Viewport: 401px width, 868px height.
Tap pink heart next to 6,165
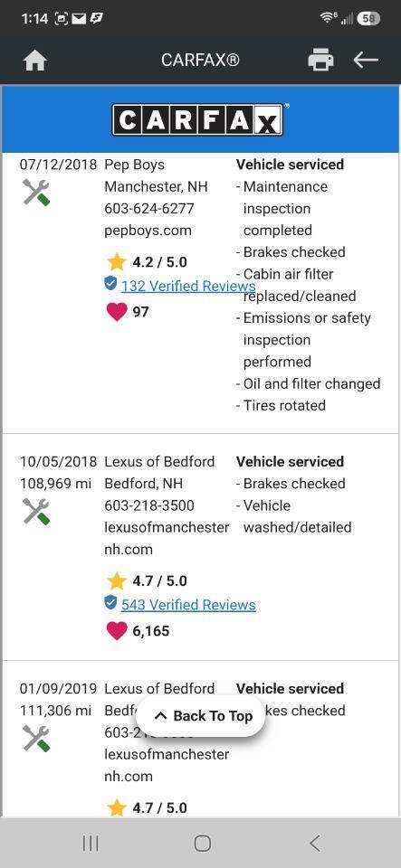116,630
